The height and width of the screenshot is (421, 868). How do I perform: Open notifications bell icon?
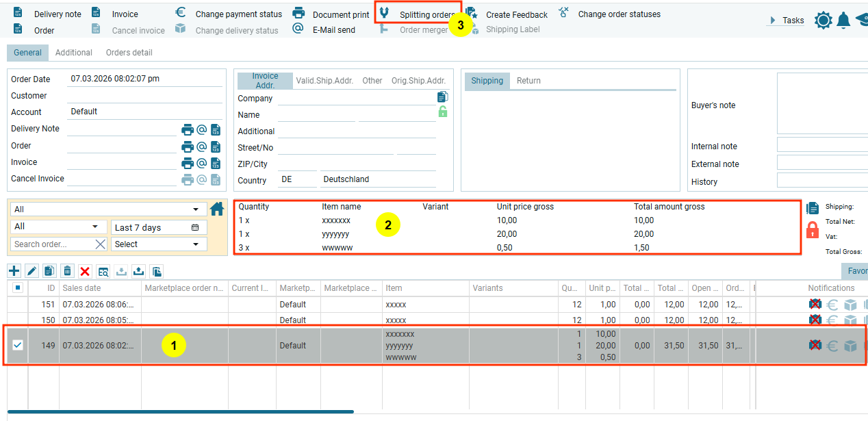click(843, 21)
